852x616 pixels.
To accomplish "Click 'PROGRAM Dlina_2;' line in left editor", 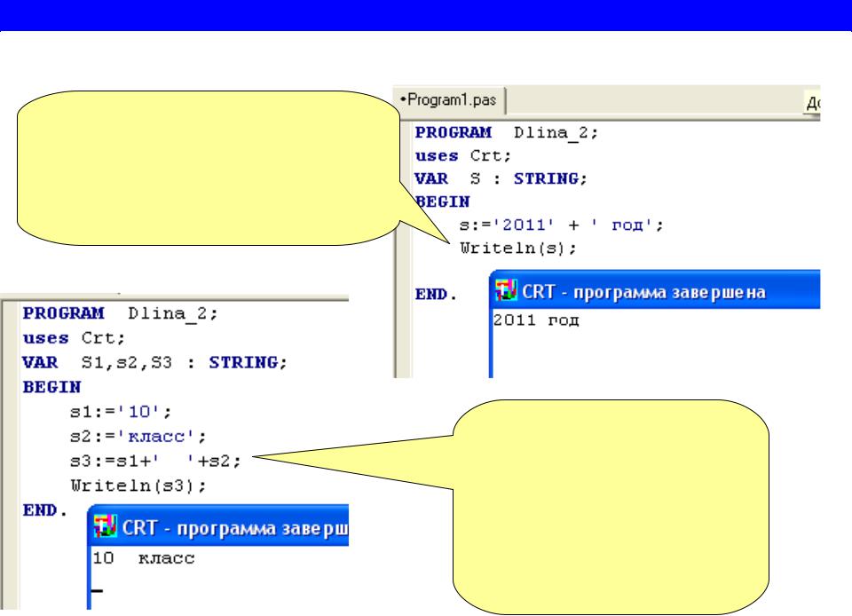I will click(120, 313).
